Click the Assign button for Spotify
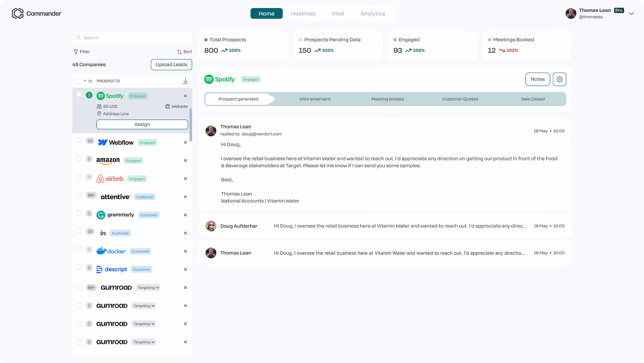644x363 pixels. coord(142,124)
